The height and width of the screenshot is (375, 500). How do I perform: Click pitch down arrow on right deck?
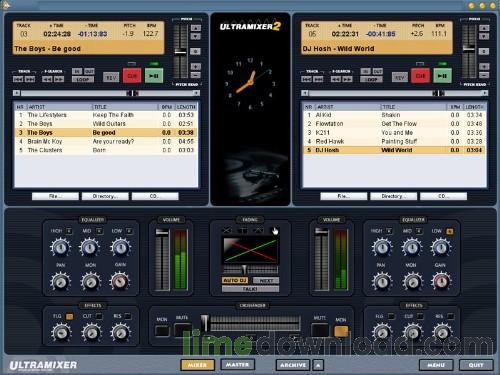[x=484, y=37]
